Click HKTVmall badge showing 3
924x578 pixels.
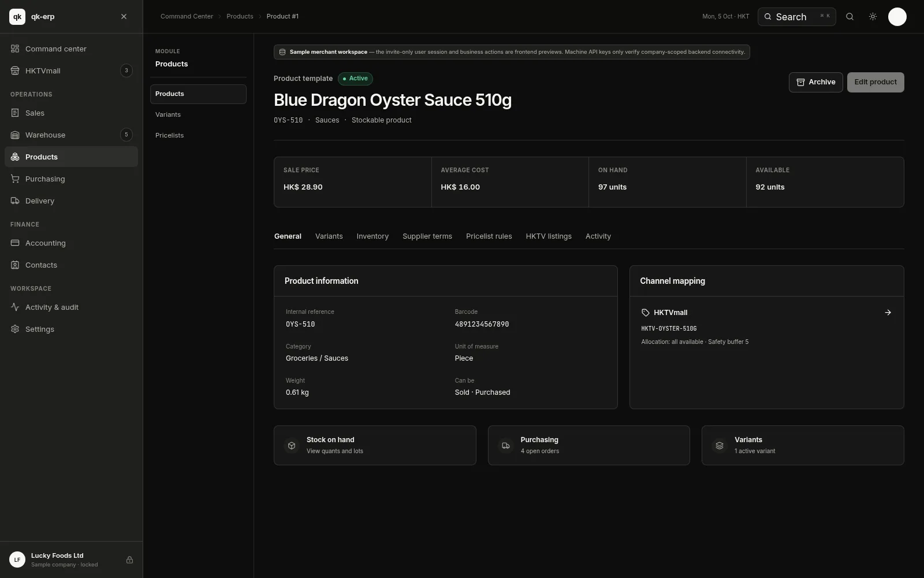point(126,71)
